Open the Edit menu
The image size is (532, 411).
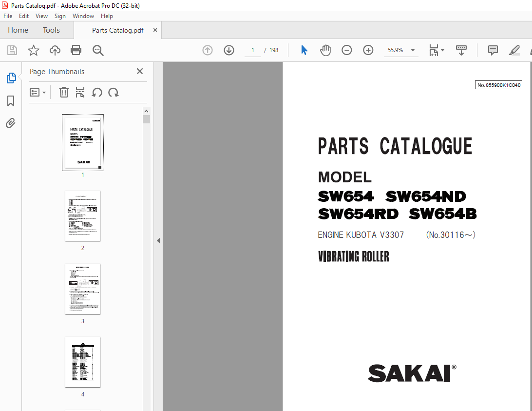(24, 16)
